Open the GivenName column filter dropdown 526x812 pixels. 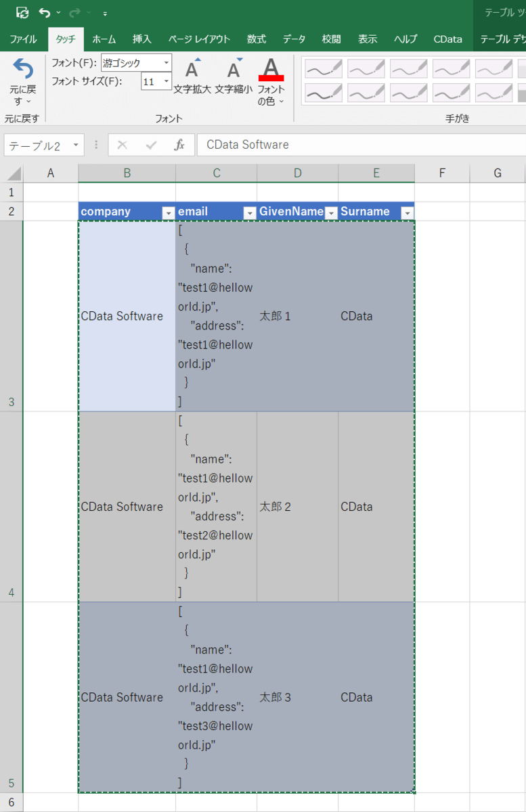tap(331, 213)
